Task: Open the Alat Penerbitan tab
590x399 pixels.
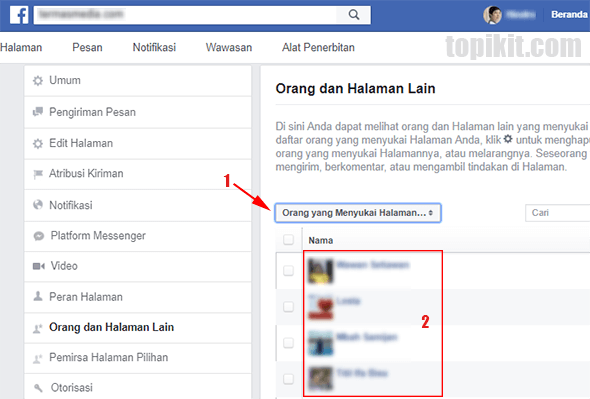Action: pos(318,47)
